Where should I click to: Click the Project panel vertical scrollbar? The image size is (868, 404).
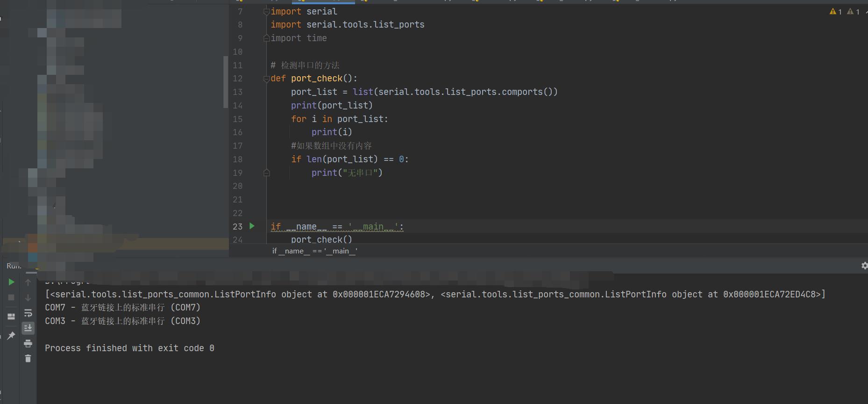pyautogui.click(x=226, y=82)
